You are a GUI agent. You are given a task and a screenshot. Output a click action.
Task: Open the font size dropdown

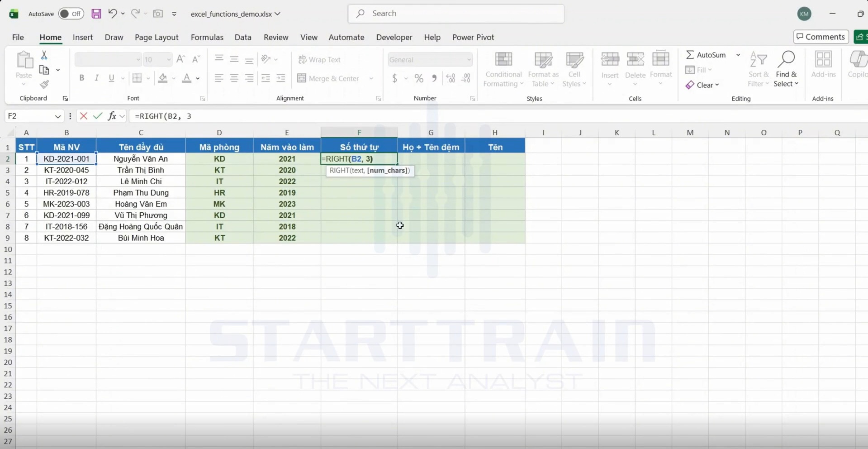(x=168, y=59)
